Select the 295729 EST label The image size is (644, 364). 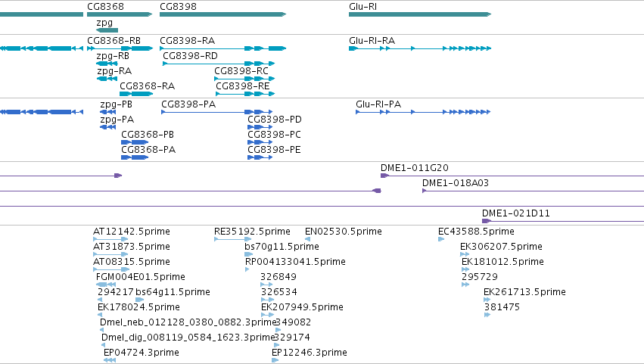coord(480,277)
